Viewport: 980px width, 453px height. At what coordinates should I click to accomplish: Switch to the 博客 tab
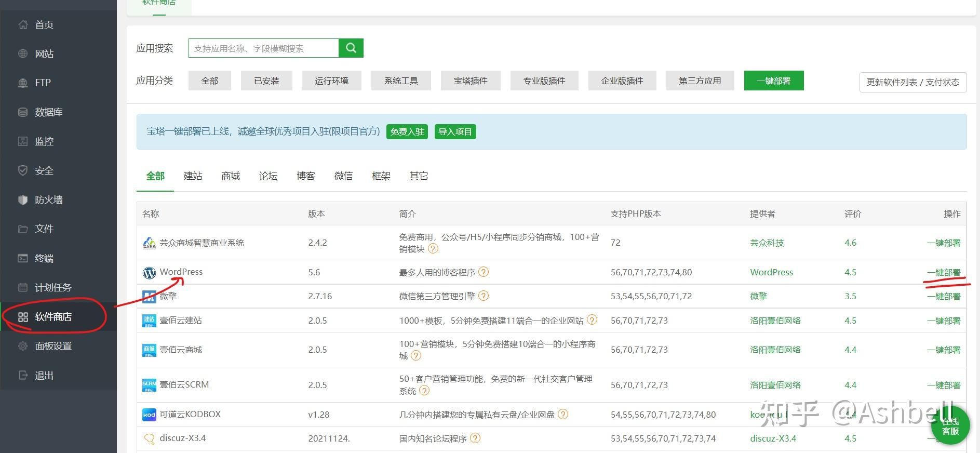[x=306, y=176]
